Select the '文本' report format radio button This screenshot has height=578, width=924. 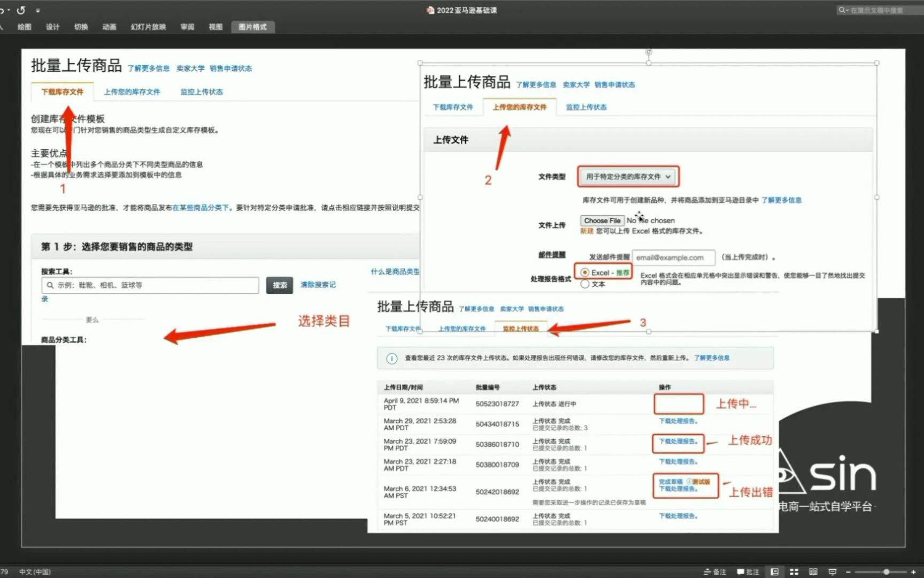coord(585,284)
